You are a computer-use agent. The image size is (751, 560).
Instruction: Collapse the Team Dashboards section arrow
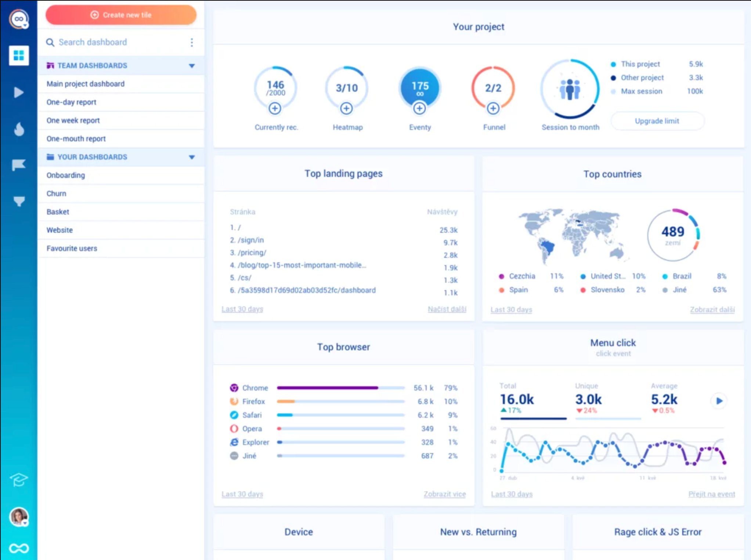pyautogui.click(x=192, y=66)
